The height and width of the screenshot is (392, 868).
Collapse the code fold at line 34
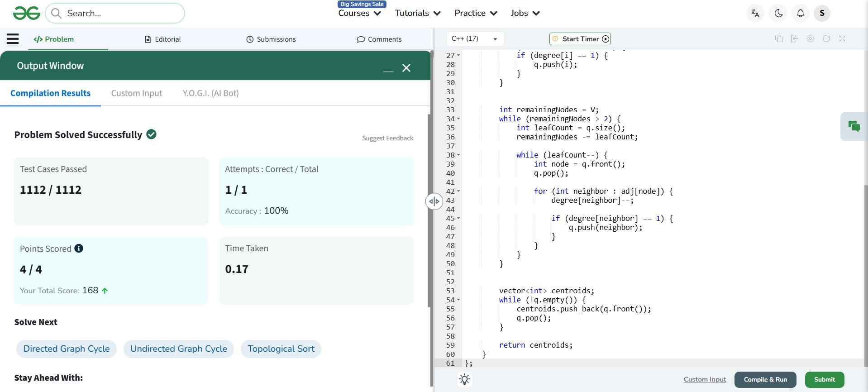[458, 119]
